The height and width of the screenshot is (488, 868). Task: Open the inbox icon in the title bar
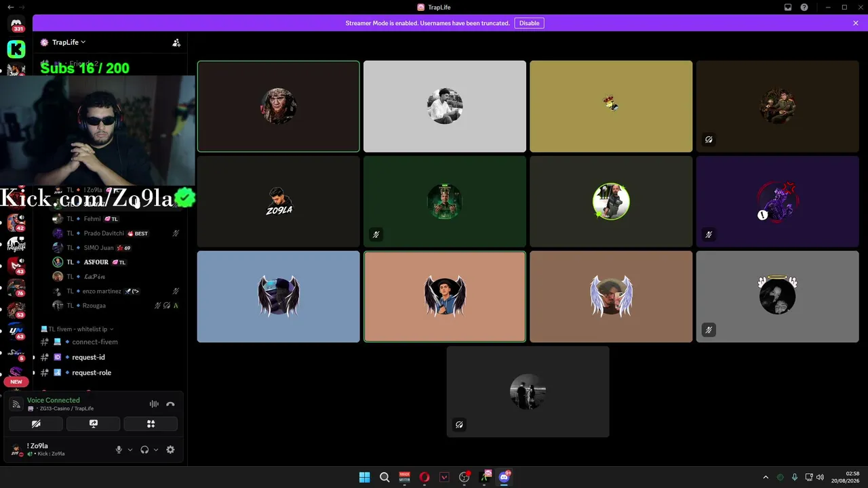788,7
